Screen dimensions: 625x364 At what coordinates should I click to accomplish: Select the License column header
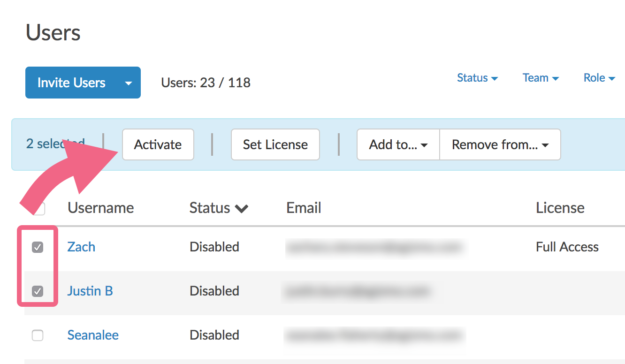[560, 208]
